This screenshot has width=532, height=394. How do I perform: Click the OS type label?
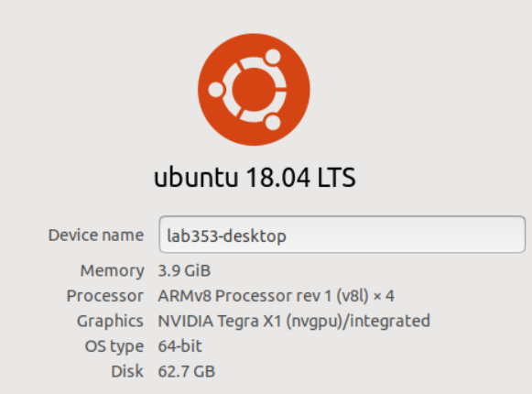click(x=114, y=346)
